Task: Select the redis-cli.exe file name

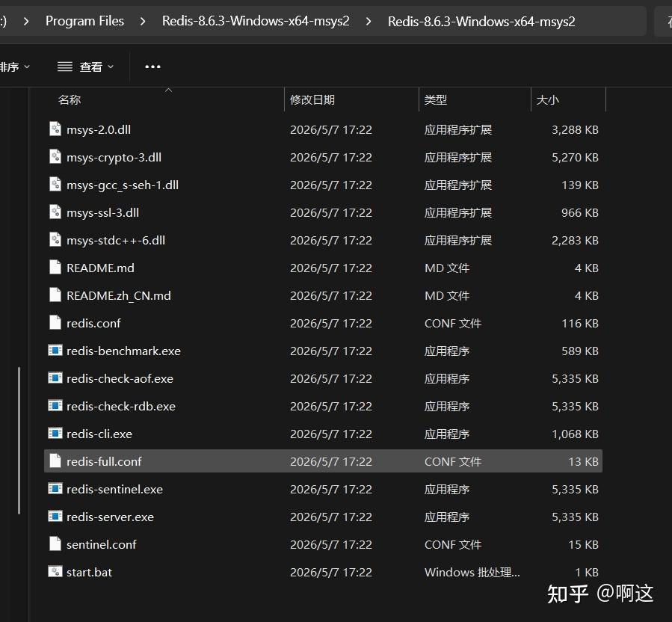Action: [x=99, y=434]
